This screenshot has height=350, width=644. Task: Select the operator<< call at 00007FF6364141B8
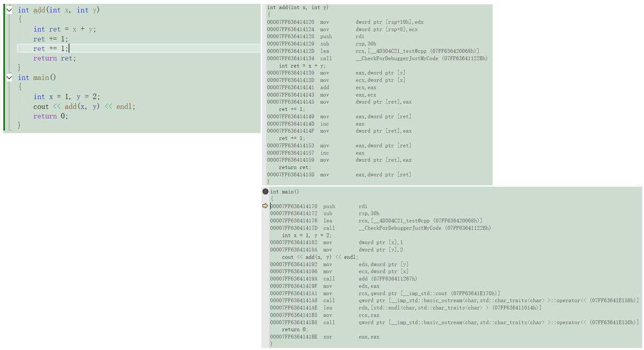point(454,323)
